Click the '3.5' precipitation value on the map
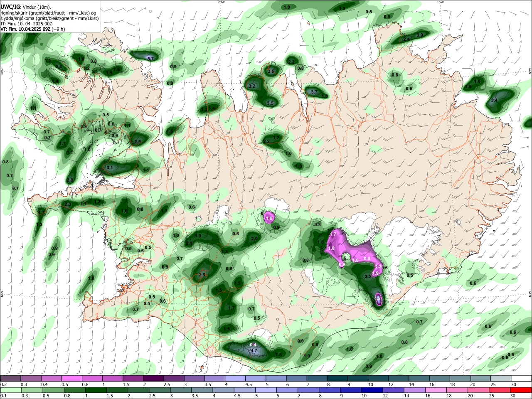Viewport: 532px width, 399px height. (270, 103)
